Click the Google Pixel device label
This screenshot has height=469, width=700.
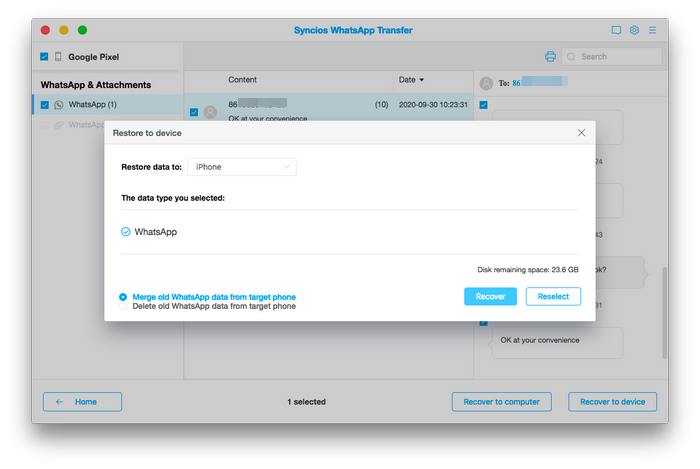click(x=94, y=57)
